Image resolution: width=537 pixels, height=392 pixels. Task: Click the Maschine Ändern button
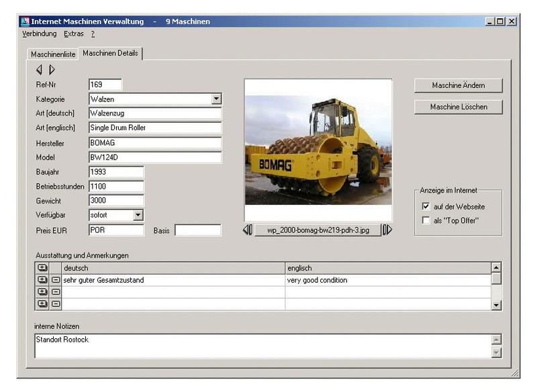click(458, 85)
